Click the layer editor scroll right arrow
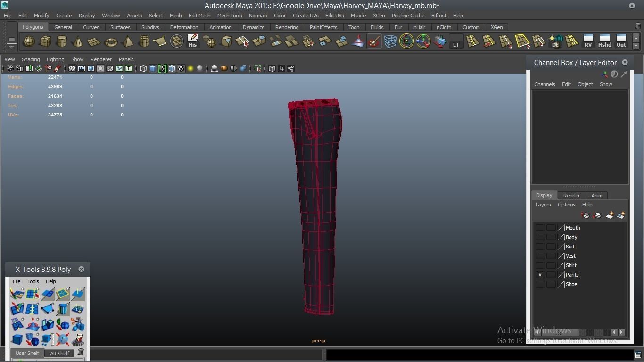 621,332
